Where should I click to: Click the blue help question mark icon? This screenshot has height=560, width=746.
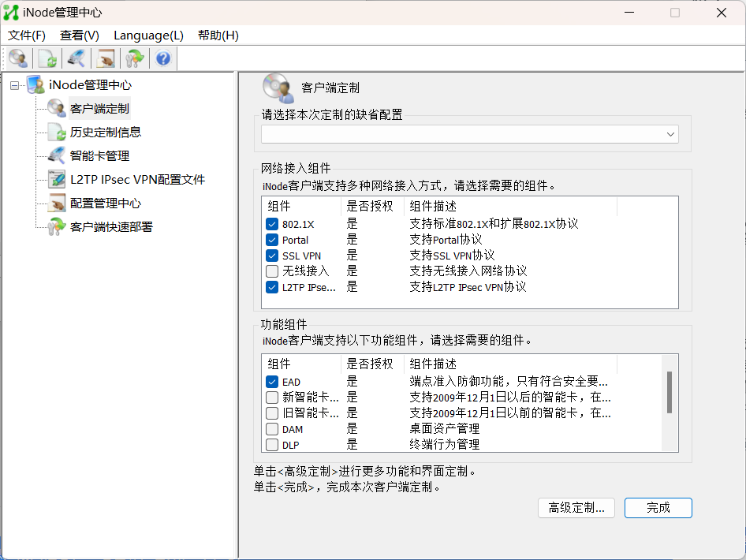click(x=163, y=59)
